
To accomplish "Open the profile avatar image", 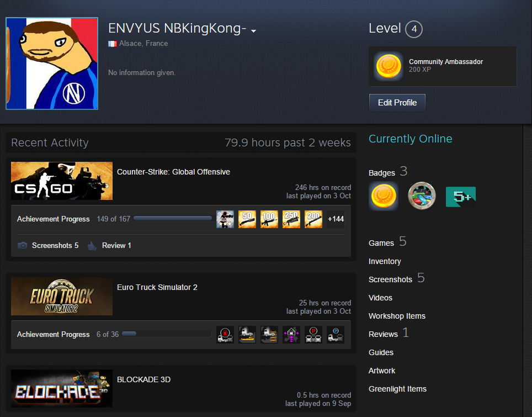I will tap(52, 64).
